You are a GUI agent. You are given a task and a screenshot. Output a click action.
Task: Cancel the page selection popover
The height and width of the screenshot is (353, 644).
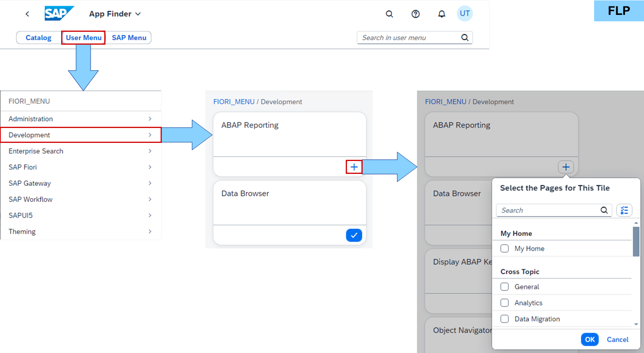pos(617,339)
